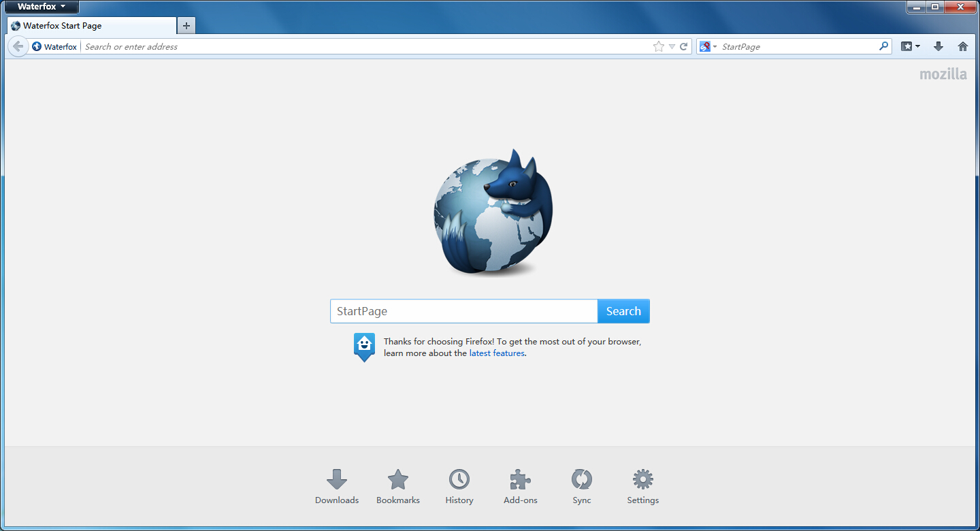Screen dimensions: 980x531
Task: Go to the Home page via the house icon
Action: 962,46
